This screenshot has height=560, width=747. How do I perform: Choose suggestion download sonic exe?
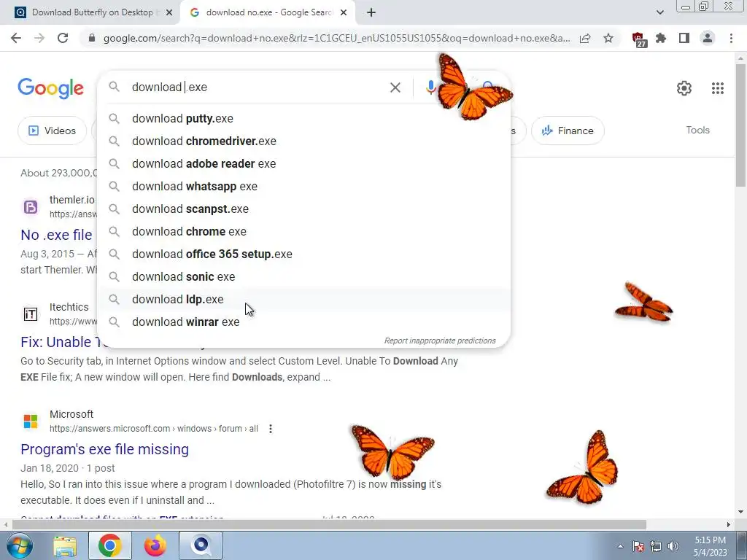tap(303, 276)
